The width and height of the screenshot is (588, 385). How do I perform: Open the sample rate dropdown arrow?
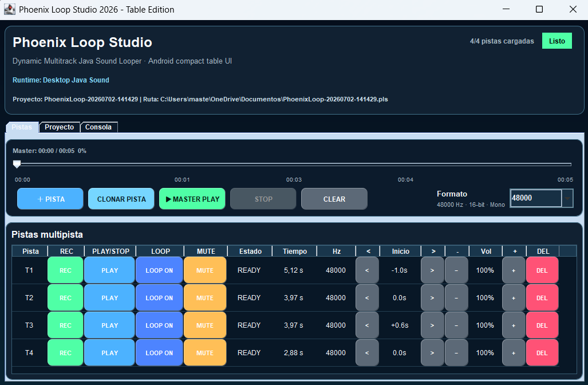(x=567, y=198)
